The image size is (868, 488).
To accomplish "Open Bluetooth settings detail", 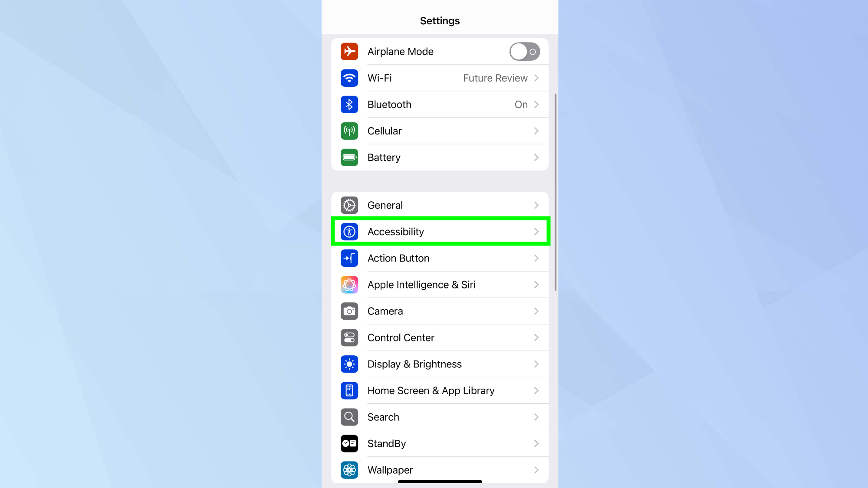I will pos(440,104).
